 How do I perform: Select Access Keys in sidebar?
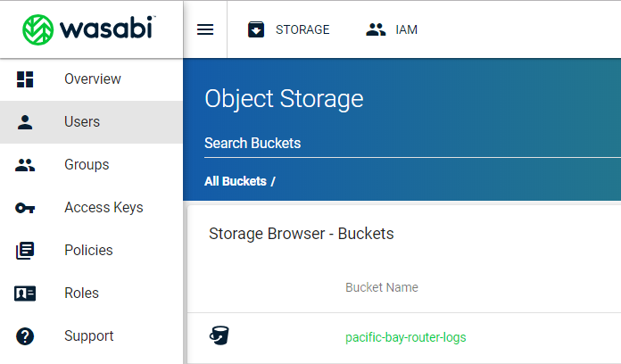tap(103, 208)
